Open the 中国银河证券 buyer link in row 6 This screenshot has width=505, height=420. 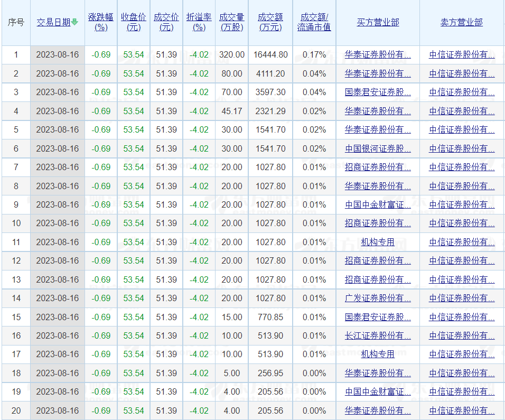pyautogui.click(x=378, y=148)
